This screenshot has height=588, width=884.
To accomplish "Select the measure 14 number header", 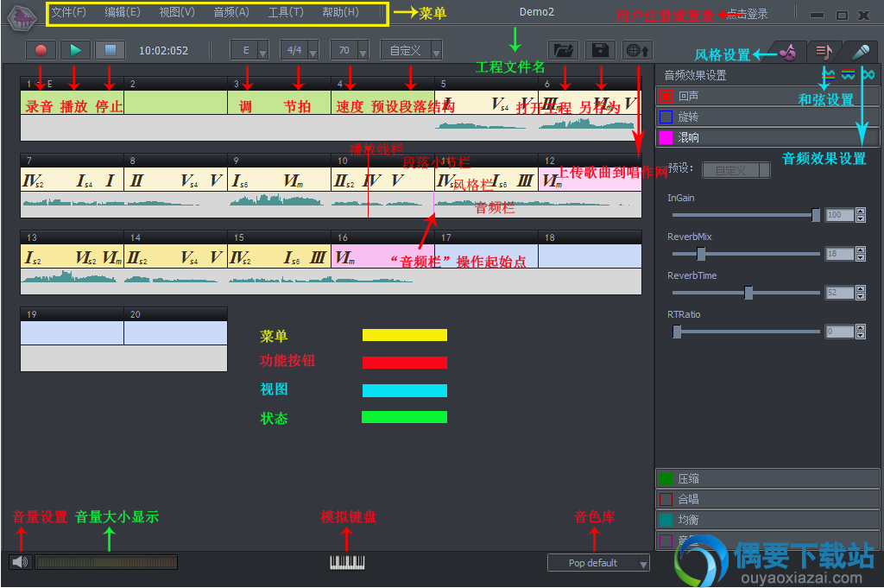I will (x=175, y=237).
